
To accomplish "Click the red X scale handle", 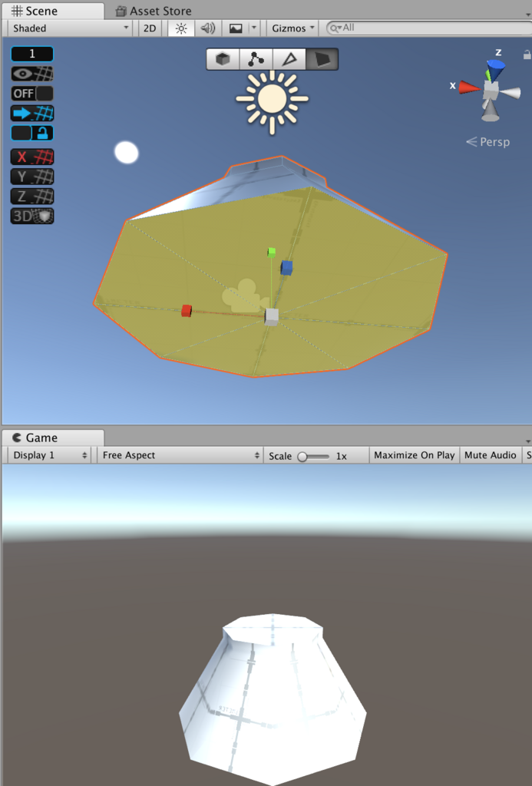I will click(187, 311).
